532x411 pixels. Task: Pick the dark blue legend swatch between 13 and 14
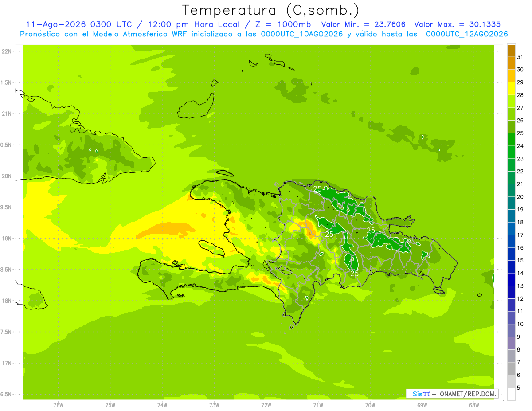pyautogui.click(x=511, y=280)
